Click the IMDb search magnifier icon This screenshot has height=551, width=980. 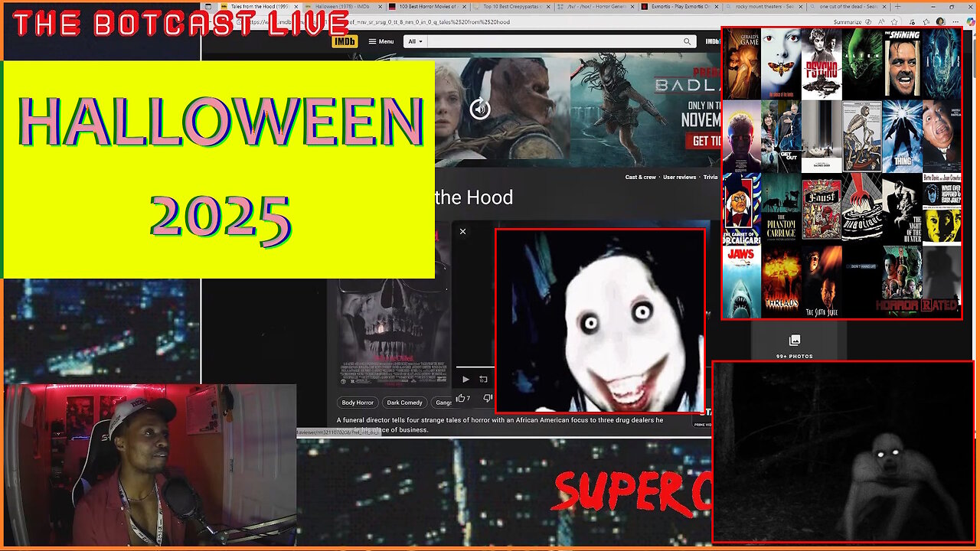coord(687,41)
